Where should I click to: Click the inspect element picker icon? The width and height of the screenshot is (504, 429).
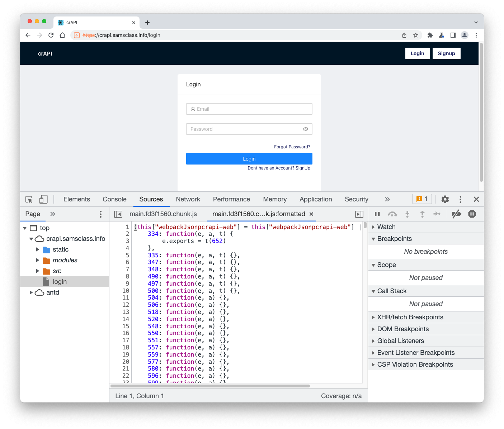point(29,199)
